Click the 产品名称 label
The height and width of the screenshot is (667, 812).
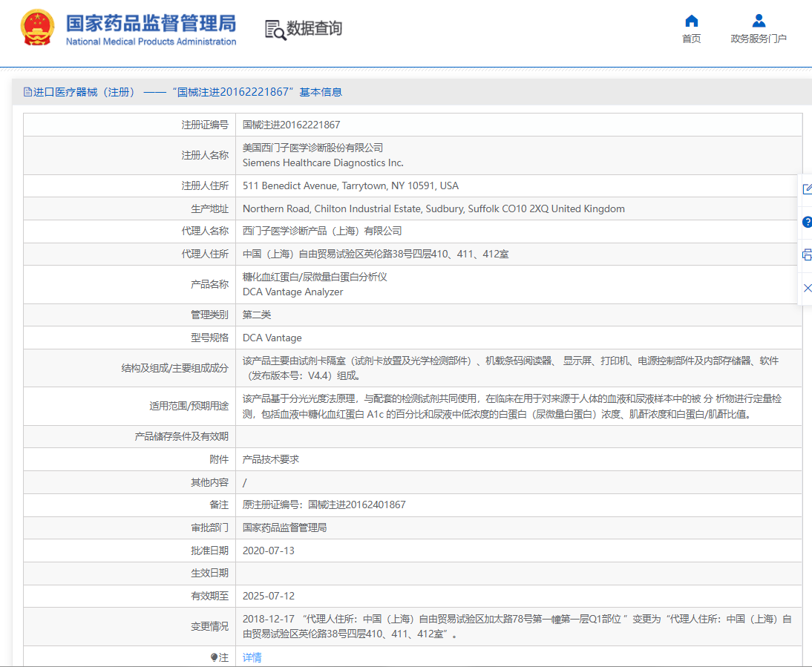[x=209, y=284]
